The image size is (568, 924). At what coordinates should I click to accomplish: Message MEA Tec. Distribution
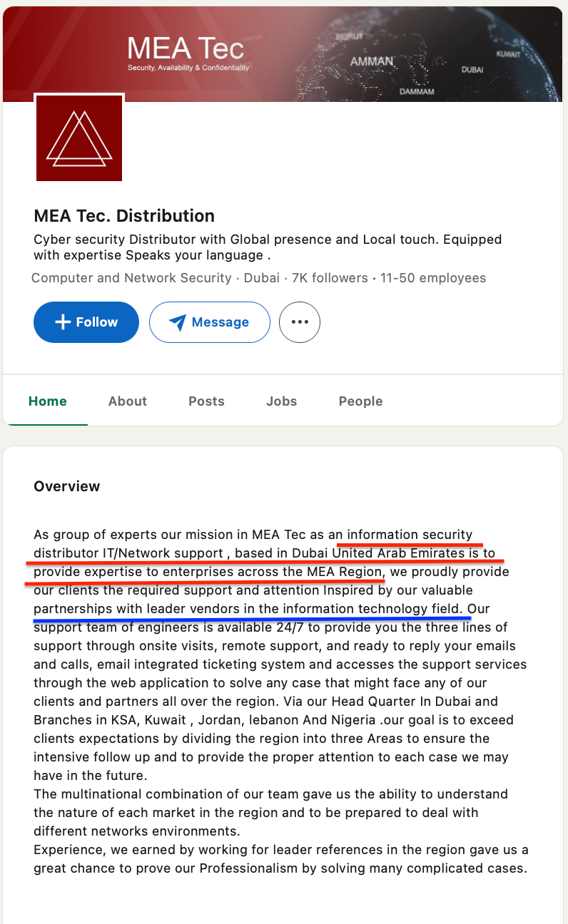pyautogui.click(x=210, y=322)
